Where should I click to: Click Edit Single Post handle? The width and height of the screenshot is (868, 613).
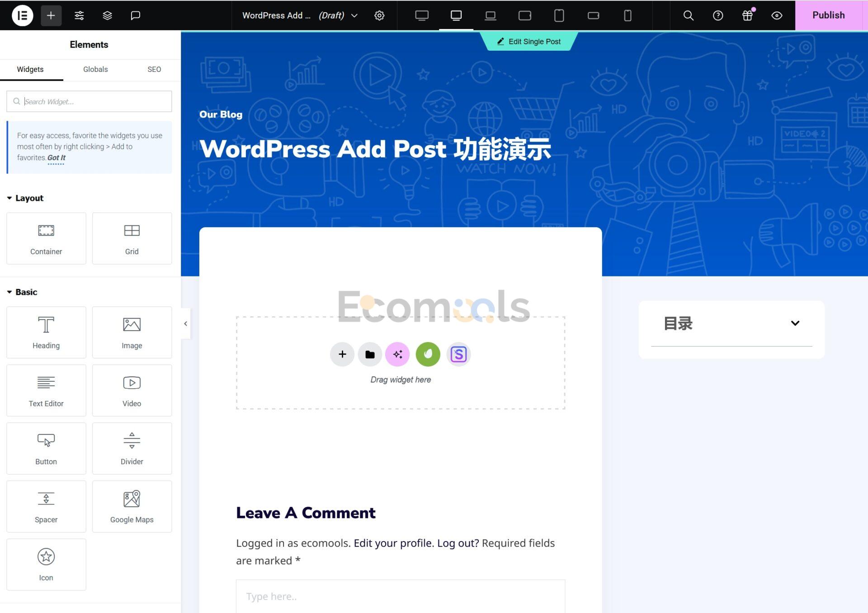pos(529,42)
